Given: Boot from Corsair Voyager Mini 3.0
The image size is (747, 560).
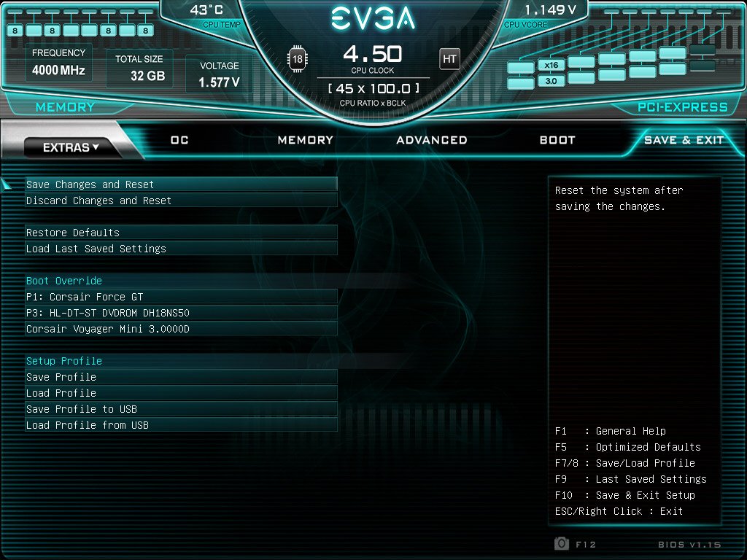Looking at the screenshot, I should [181, 329].
